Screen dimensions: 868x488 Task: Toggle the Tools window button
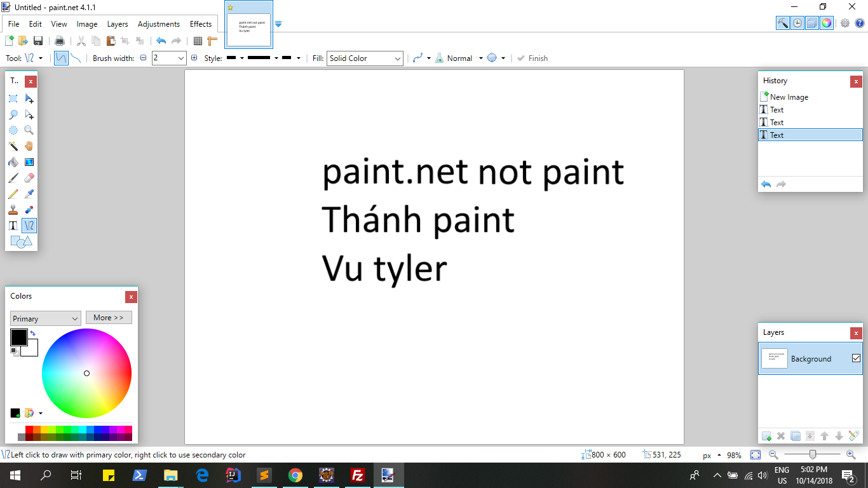tap(783, 23)
